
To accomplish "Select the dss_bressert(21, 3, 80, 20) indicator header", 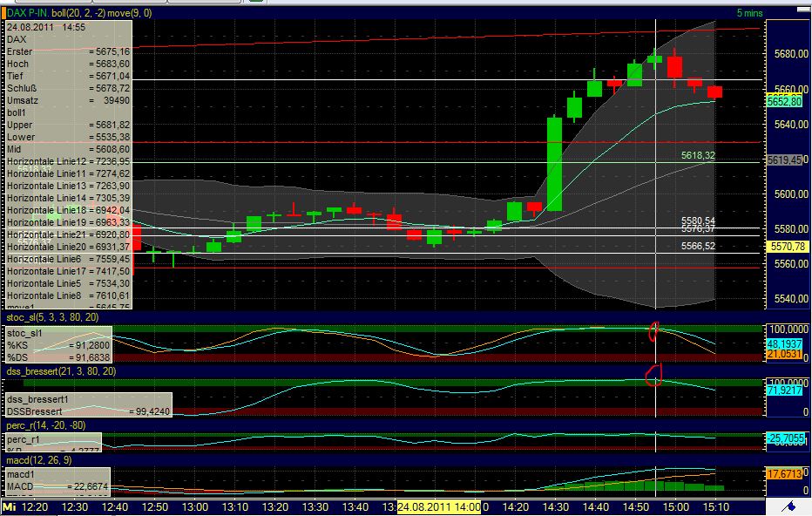I will tap(61, 371).
